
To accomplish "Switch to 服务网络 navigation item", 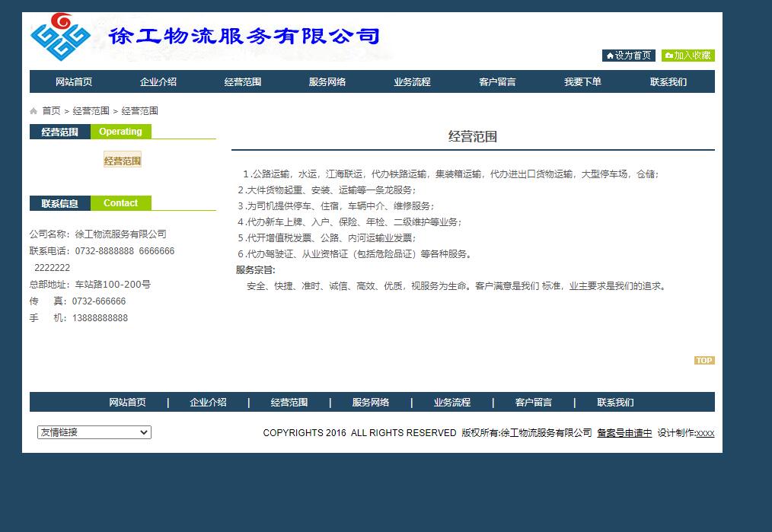I will coord(327,81).
